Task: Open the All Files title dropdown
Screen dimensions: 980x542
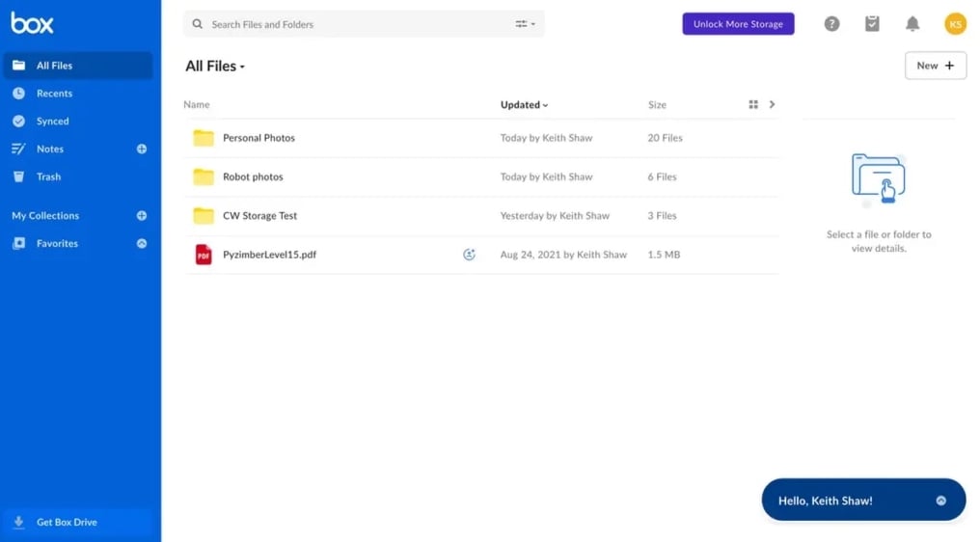Action: [x=215, y=67]
